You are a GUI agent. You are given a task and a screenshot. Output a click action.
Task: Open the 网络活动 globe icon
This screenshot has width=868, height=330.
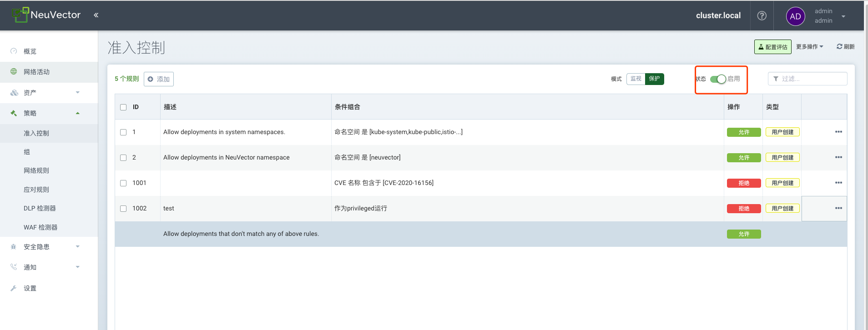click(x=14, y=72)
